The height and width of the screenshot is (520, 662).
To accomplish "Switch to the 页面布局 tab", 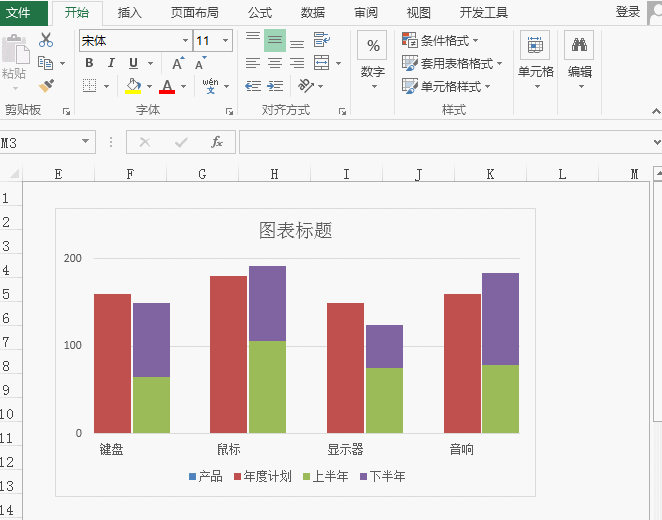I will click(x=195, y=13).
